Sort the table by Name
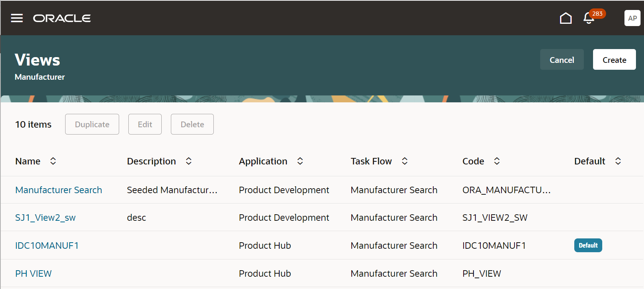The height and width of the screenshot is (289, 644). 53,161
